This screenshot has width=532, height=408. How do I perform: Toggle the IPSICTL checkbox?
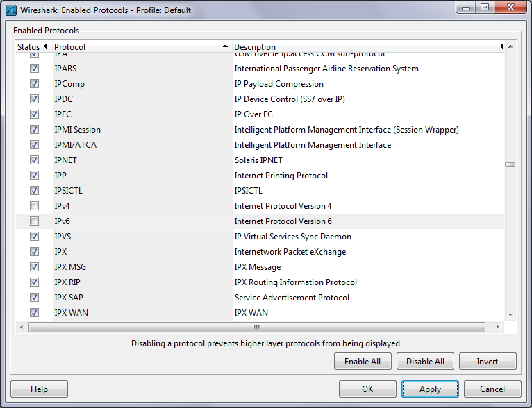(34, 190)
